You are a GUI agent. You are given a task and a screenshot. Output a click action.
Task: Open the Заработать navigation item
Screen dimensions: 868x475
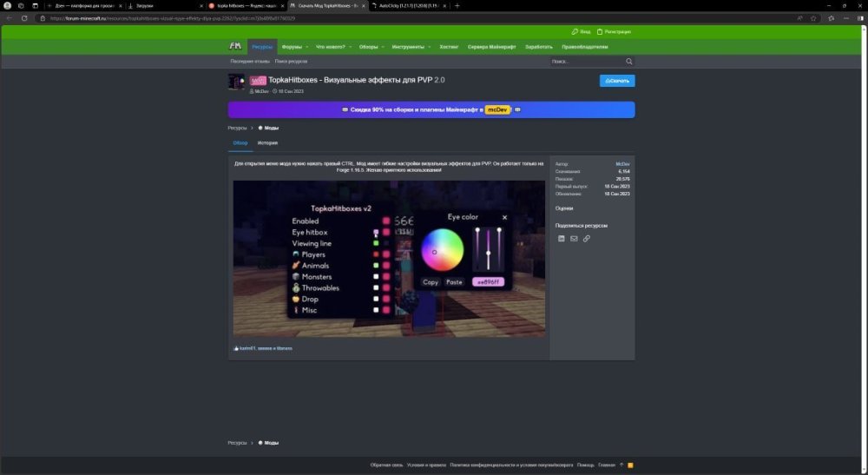click(539, 47)
